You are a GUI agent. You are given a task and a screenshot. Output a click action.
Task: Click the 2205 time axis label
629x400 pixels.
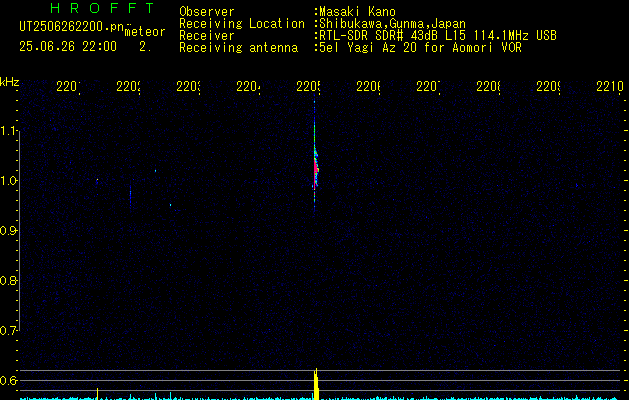point(308,86)
